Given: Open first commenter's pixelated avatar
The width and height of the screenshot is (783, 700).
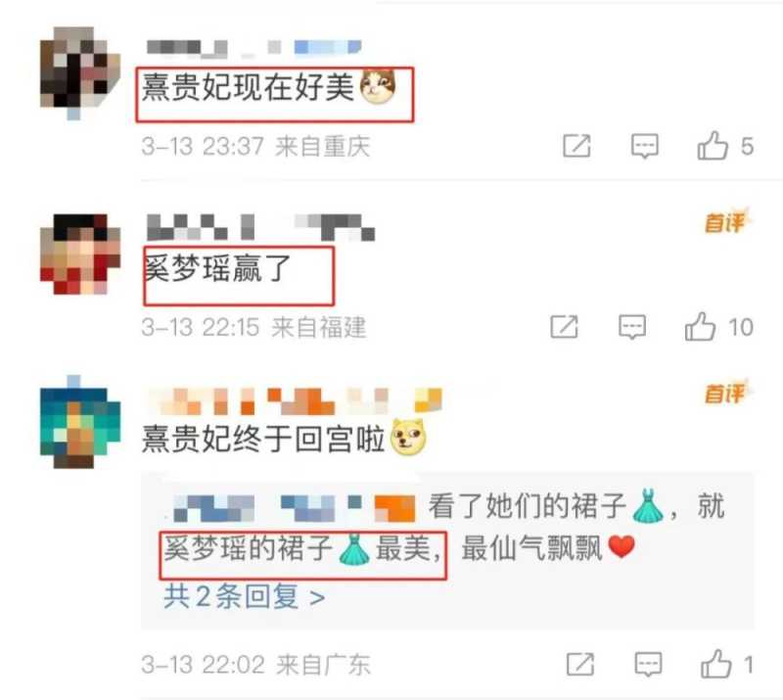Looking at the screenshot, I should (80, 73).
